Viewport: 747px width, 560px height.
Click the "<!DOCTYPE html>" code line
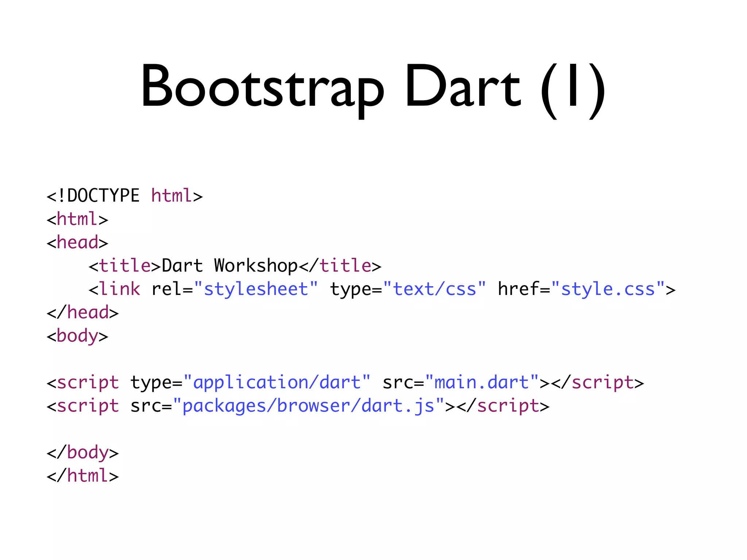[x=124, y=196]
